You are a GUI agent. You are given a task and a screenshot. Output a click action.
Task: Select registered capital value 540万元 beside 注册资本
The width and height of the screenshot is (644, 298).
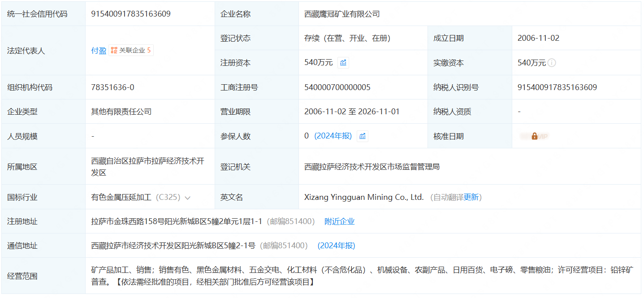(x=319, y=63)
